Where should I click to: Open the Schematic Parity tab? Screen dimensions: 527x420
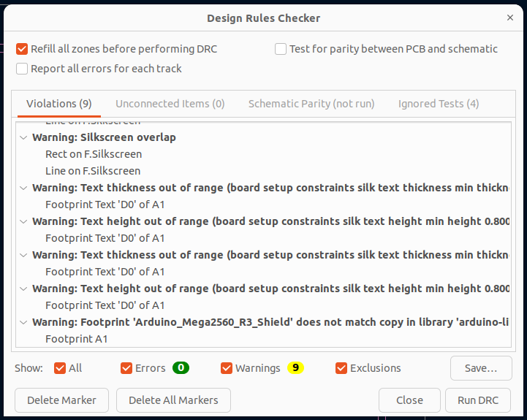[x=311, y=104]
